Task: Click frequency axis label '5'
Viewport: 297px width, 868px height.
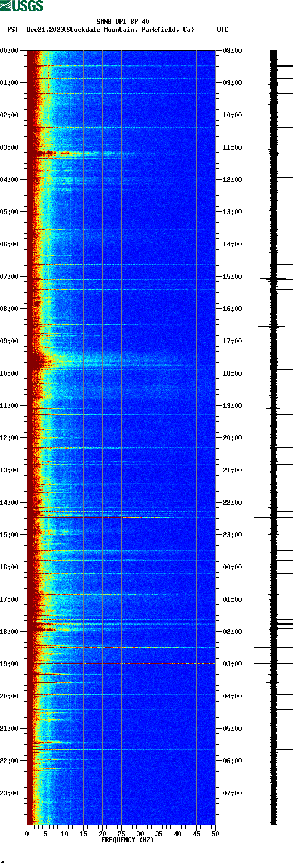Action: click(x=46, y=834)
